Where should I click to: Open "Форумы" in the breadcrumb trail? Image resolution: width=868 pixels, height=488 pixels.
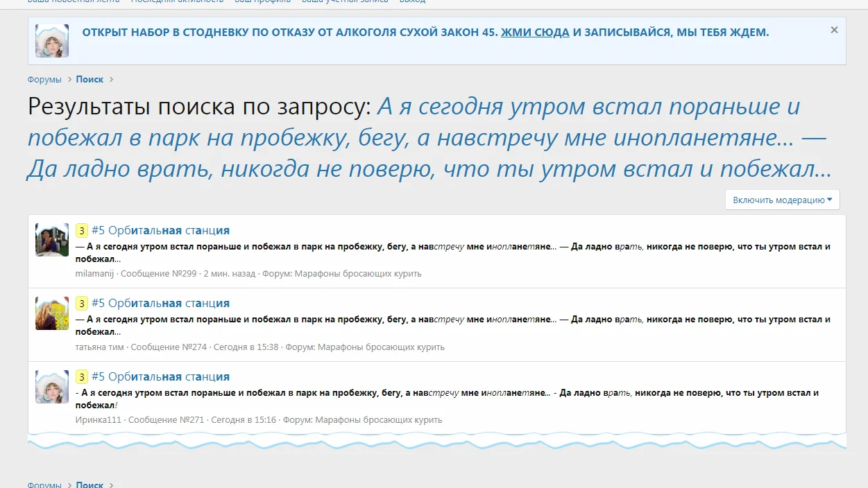click(x=44, y=79)
